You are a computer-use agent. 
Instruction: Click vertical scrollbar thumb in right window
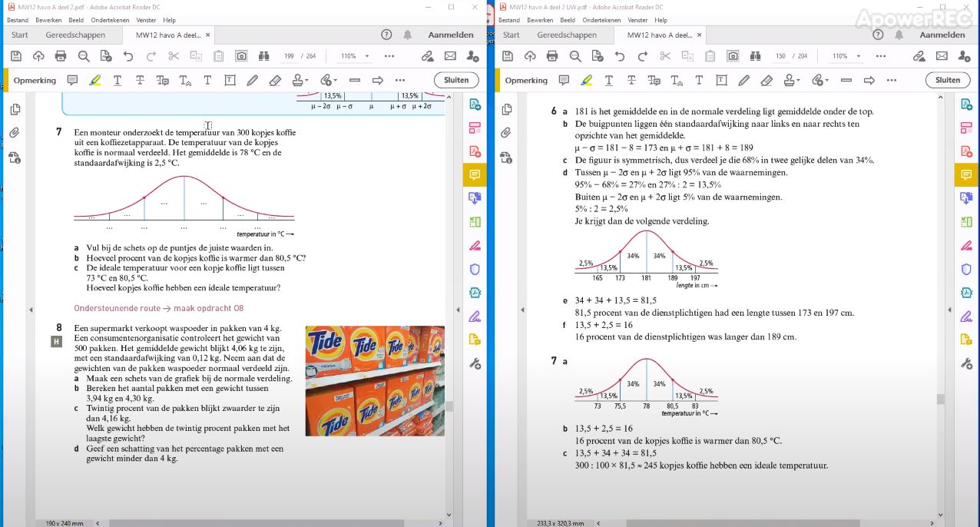940,399
